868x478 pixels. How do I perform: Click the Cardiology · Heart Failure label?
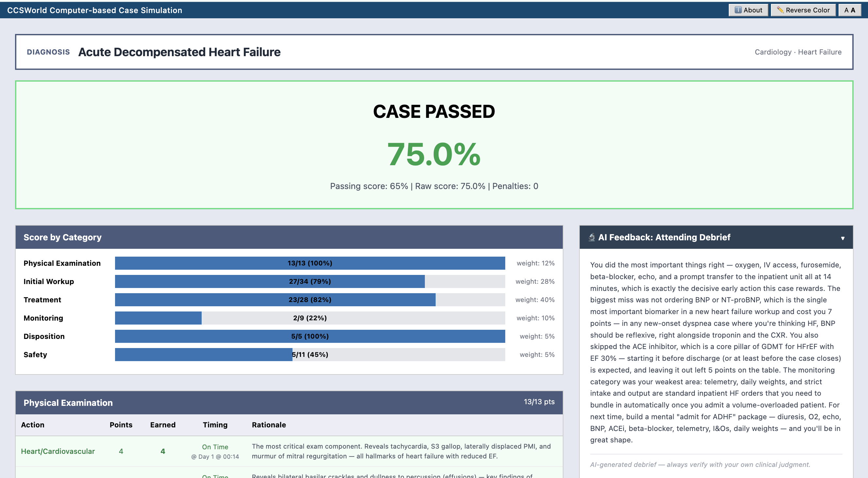click(x=798, y=52)
